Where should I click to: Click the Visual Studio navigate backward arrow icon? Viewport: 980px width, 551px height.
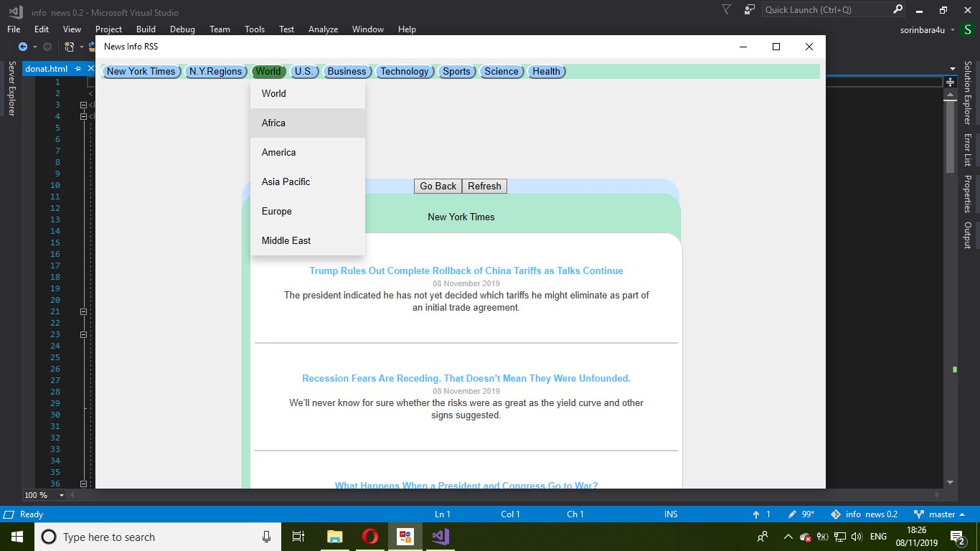tap(23, 47)
